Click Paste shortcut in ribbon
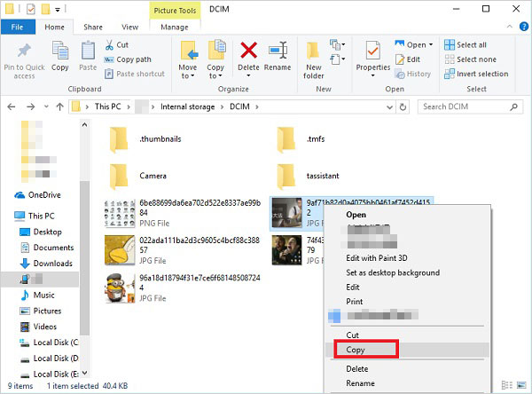This screenshot has width=532, height=394. (135, 74)
